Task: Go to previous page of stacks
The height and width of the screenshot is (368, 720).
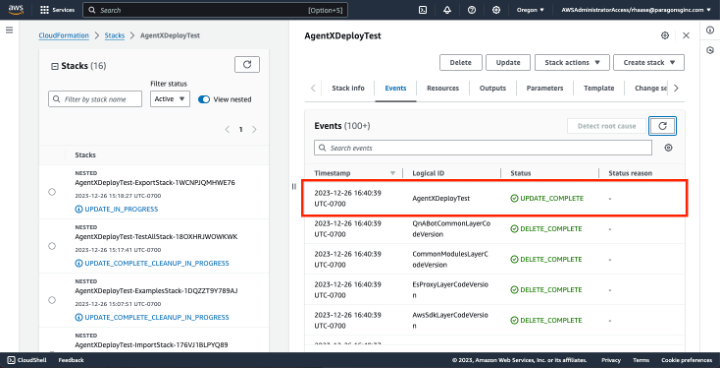Action: [x=227, y=130]
